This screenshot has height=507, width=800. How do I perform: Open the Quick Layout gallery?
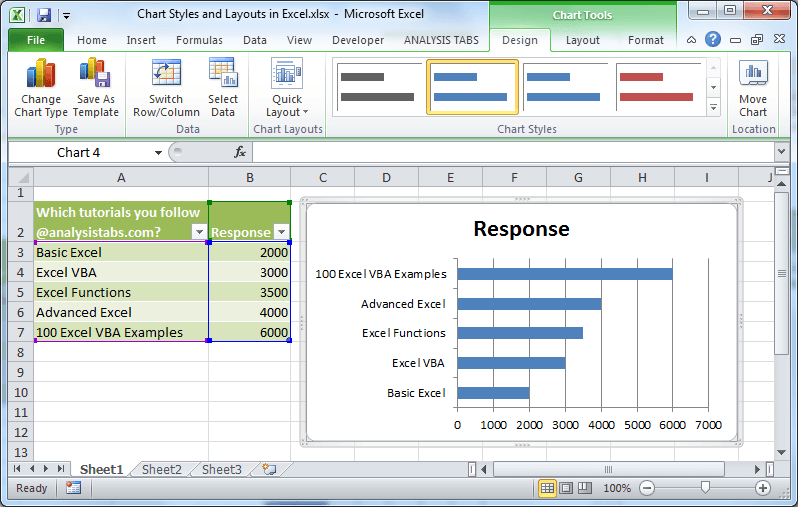[x=287, y=88]
